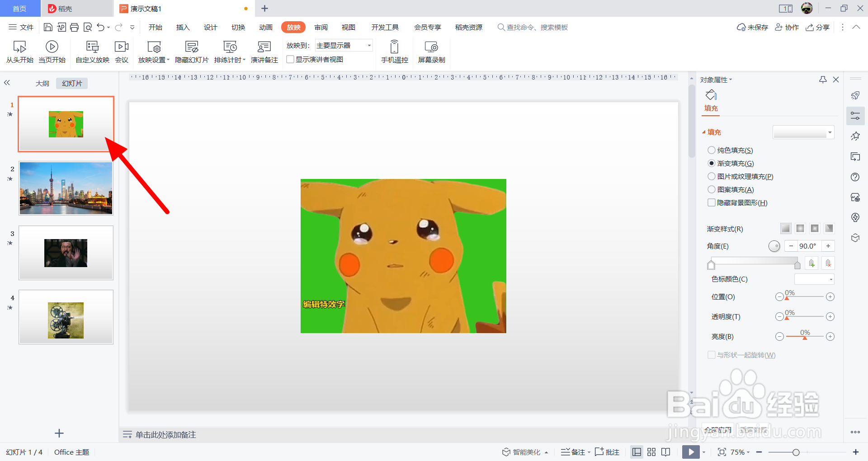The image size is (868, 461).
Task: Click the comments (批注) button
Action: click(607, 452)
